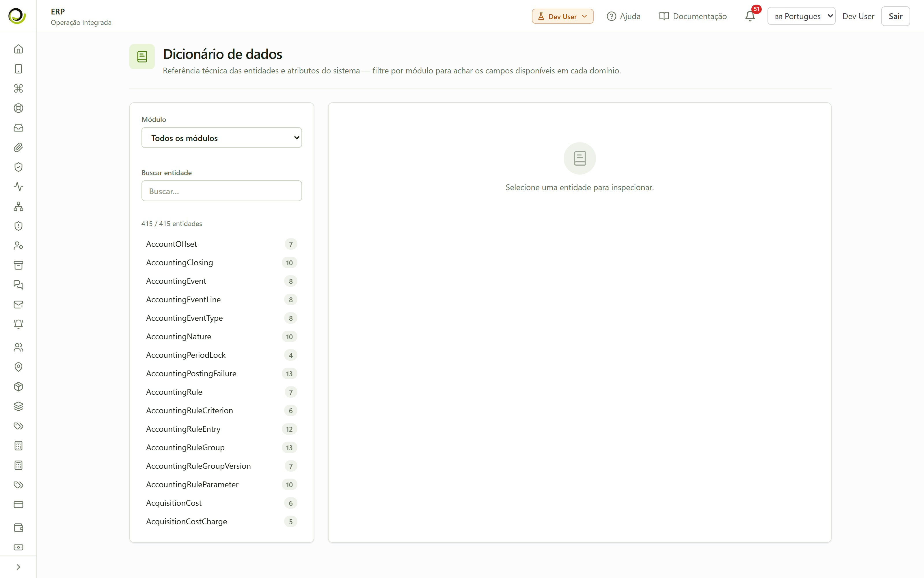Open the inbox tray sidebar icon
The width and height of the screenshot is (924, 578).
18,128
